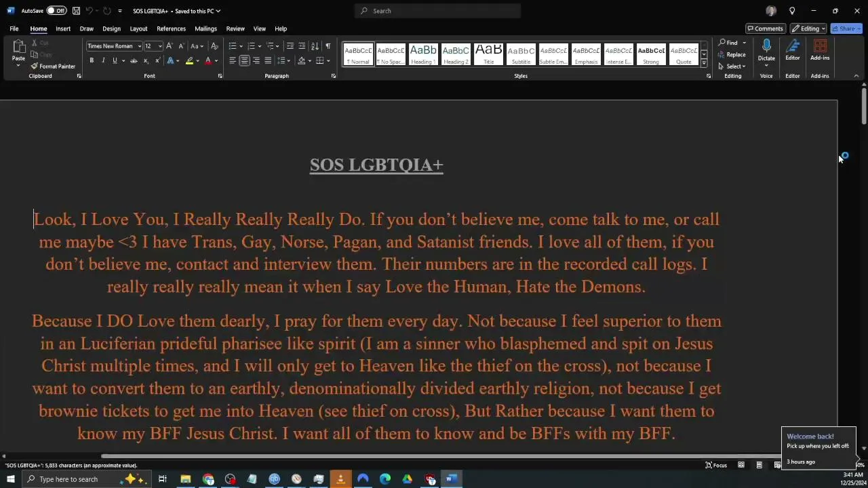Switch to the Insert tab
Viewport: 868px width, 488px height.
[63, 28]
